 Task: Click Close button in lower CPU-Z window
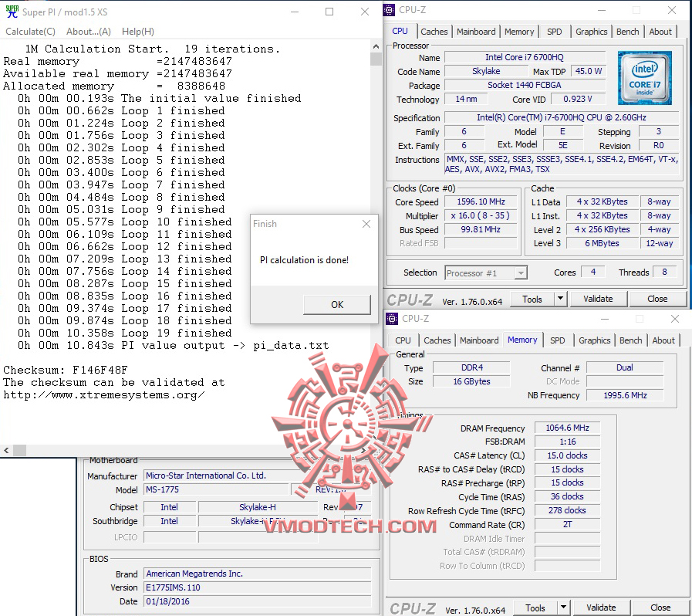(660, 608)
